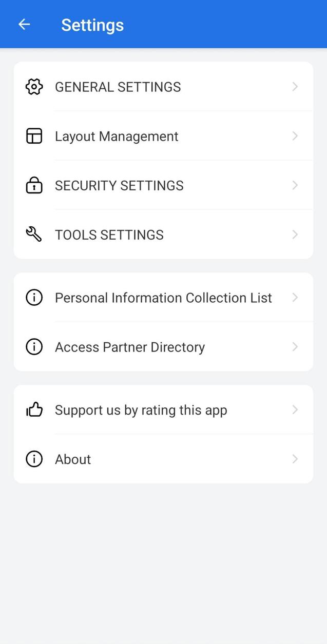The width and height of the screenshot is (327, 644).
Task: Click the info icon beside Personal Information Collection List
Action: [34, 297]
